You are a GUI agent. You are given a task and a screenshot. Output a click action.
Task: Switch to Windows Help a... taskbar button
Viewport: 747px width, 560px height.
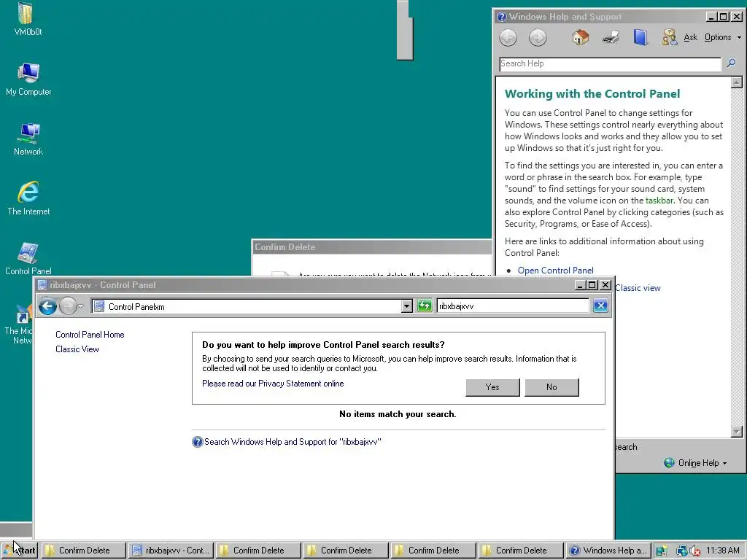[608, 551]
